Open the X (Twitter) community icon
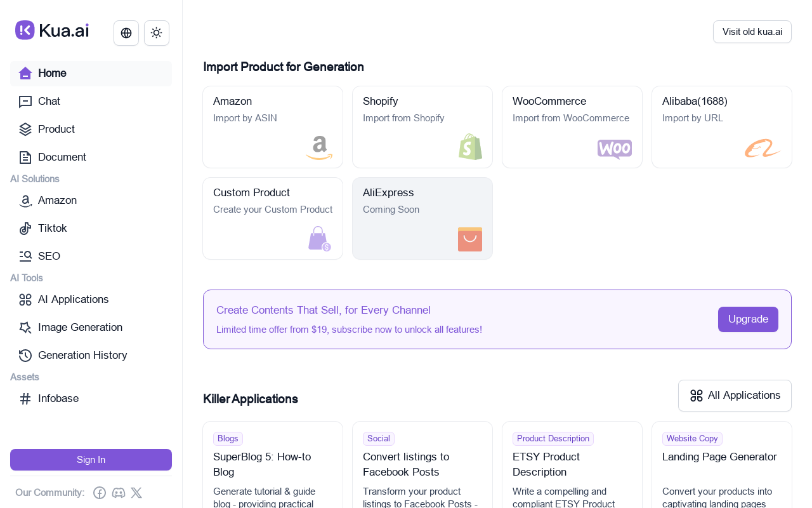Screen dimensions: 812x508 pos(136,493)
